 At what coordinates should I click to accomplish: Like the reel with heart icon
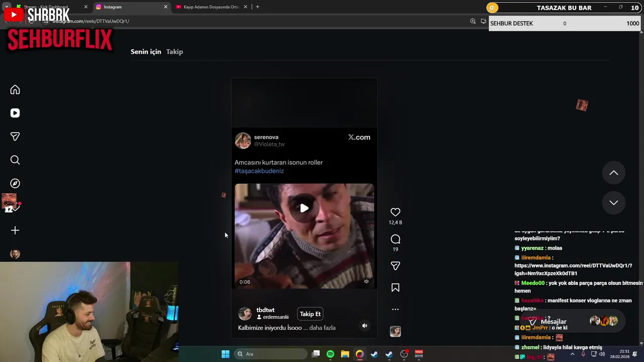pyautogui.click(x=395, y=212)
